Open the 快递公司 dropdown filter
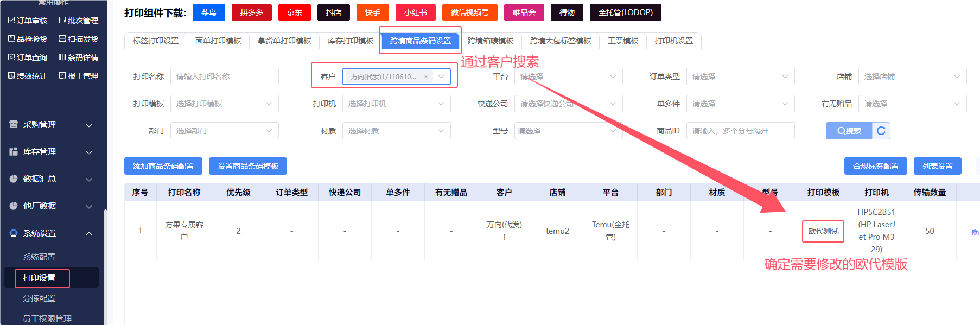 point(568,104)
